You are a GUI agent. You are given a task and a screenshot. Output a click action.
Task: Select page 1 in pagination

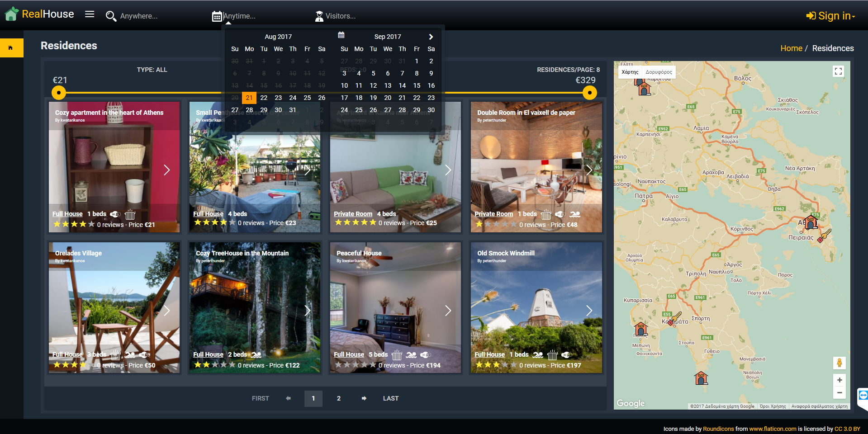tap(313, 398)
